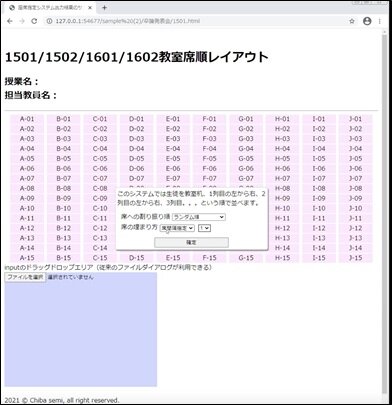Select seat F-04

[209, 149]
